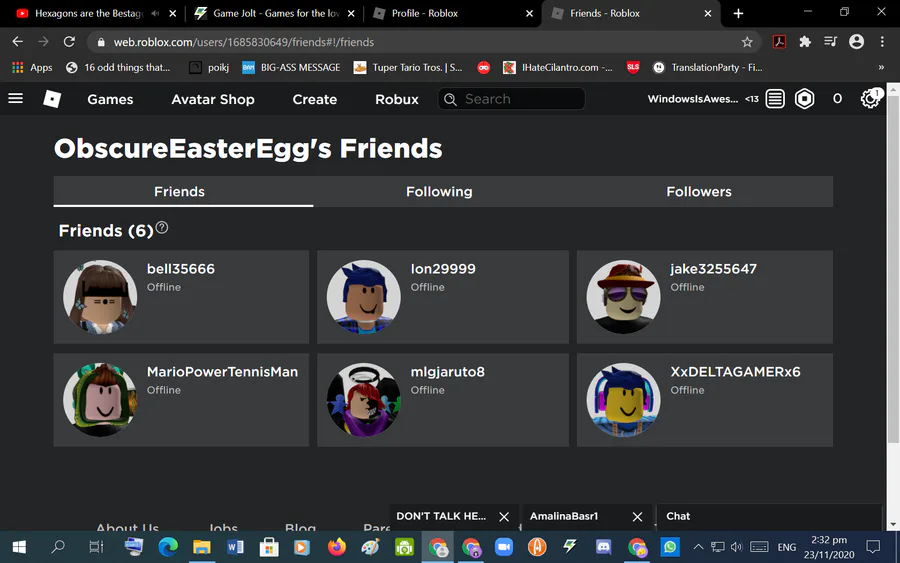Open XxDELTAGAMERx6's profile name link

point(735,371)
